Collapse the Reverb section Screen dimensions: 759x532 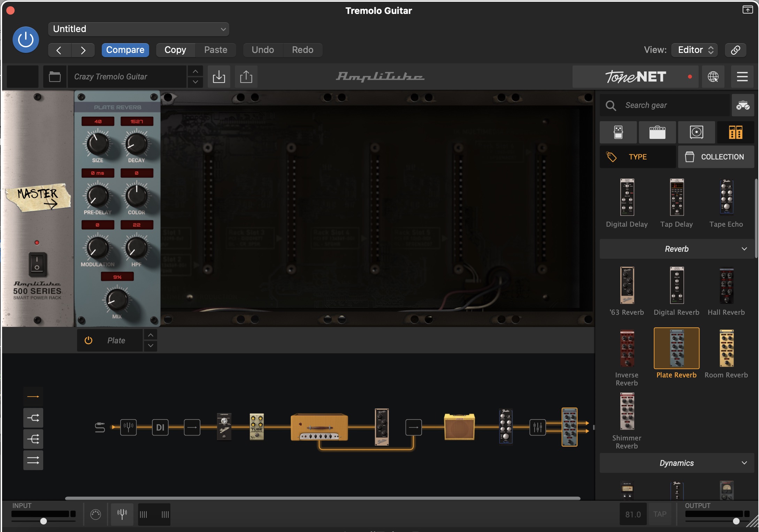[x=676, y=249]
